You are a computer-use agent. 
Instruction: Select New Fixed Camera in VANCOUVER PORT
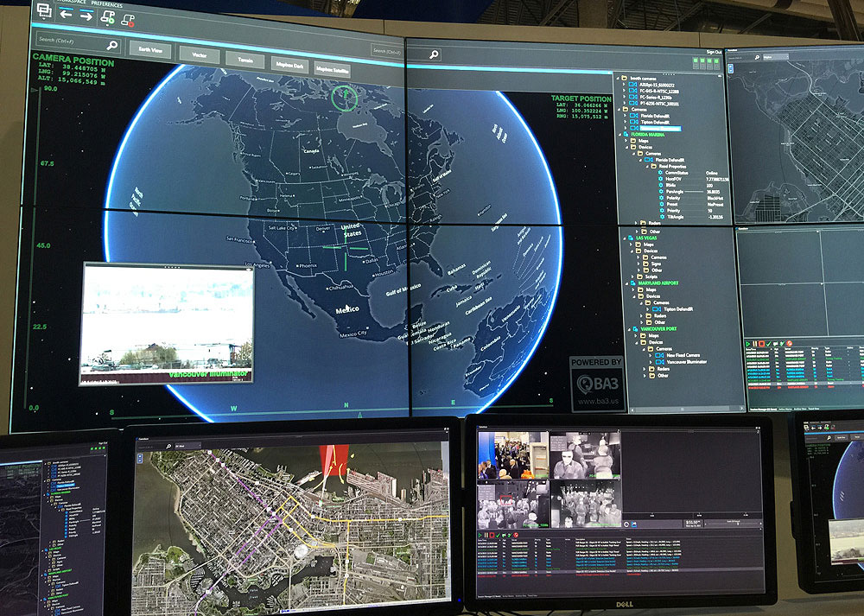click(683, 355)
